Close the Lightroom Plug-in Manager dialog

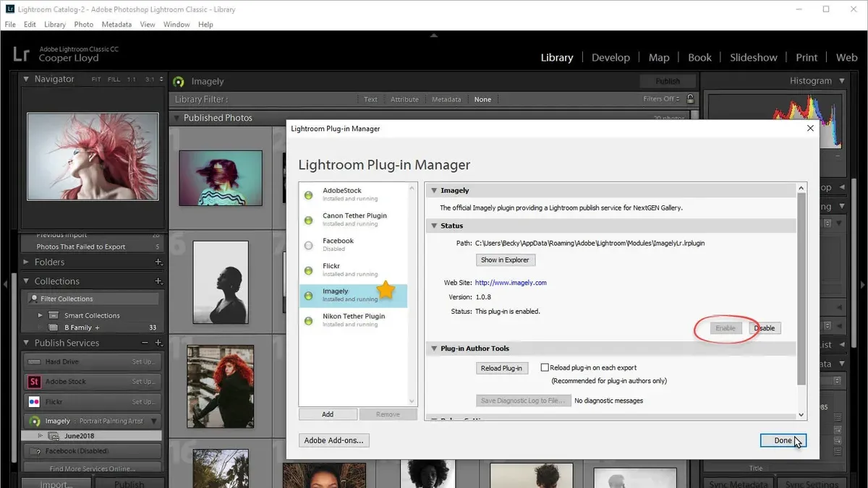pyautogui.click(x=809, y=129)
